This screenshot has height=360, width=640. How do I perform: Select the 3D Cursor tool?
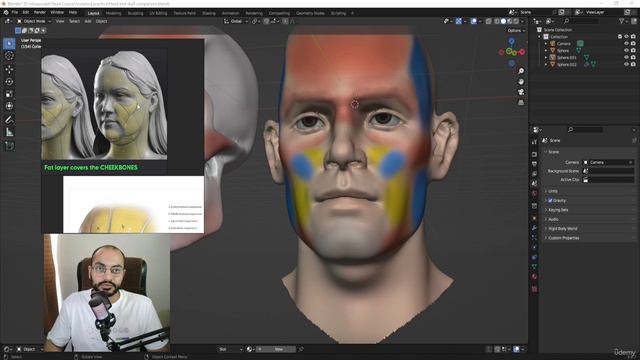coord(9,56)
